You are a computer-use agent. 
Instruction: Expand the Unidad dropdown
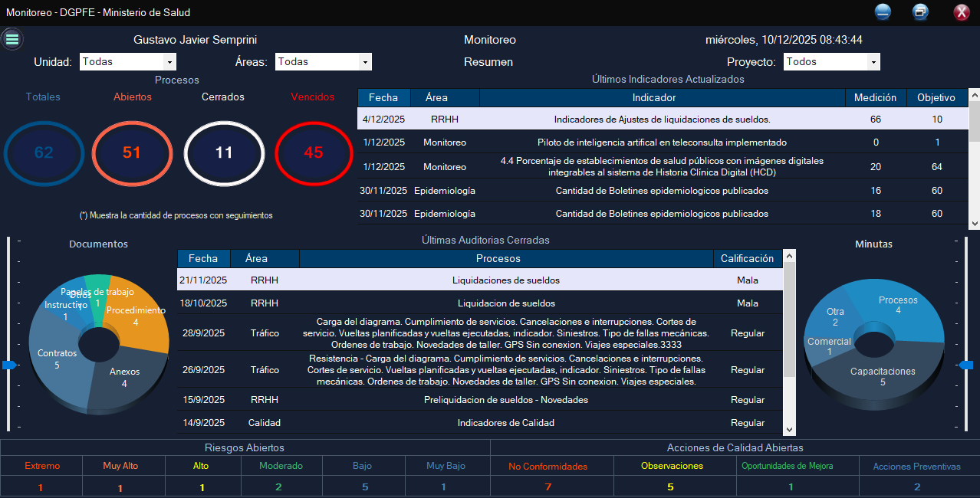(169, 62)
